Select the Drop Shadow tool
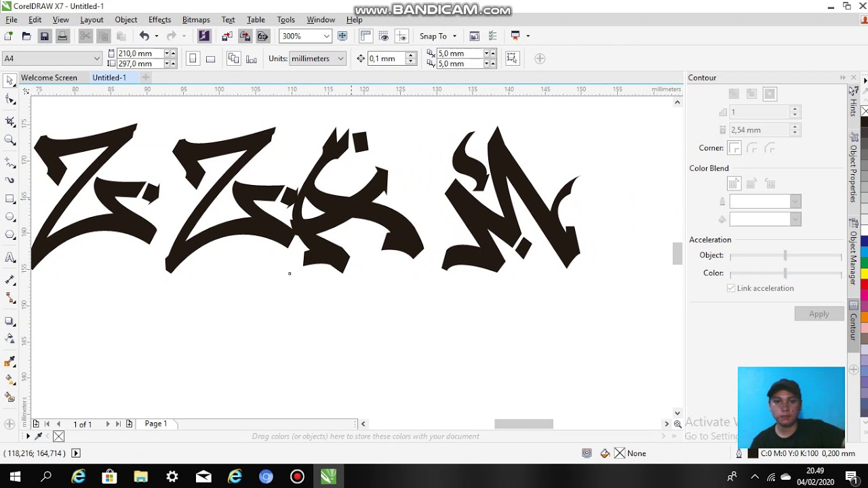Viewport: 868px width, 488px height. (10, 321)
